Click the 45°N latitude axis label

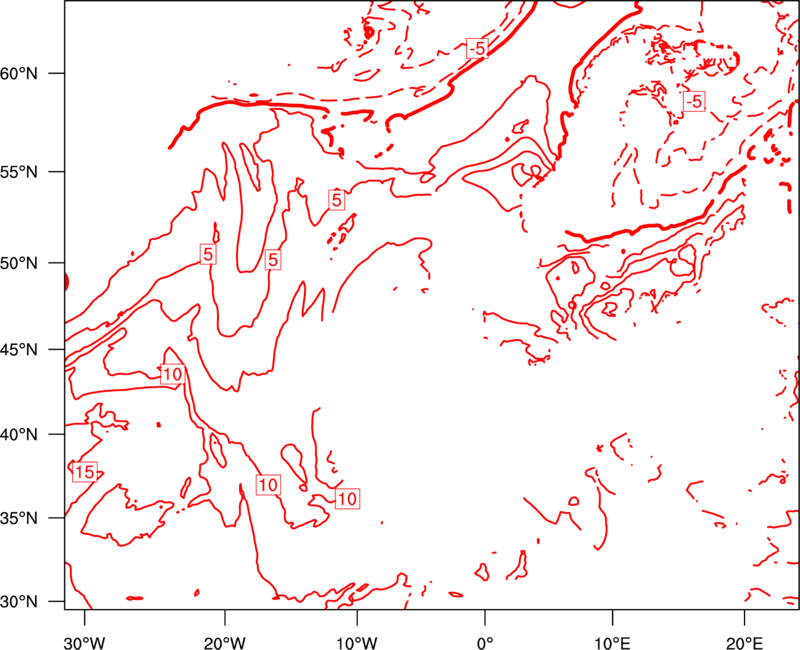tap(19, 349)
